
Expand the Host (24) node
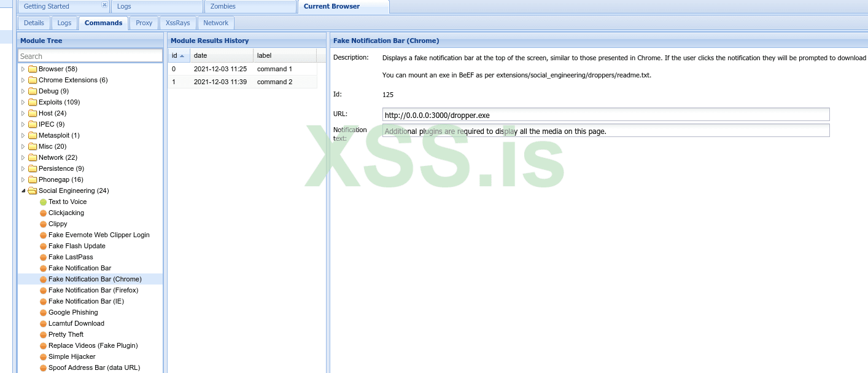(x=23, y=113)
